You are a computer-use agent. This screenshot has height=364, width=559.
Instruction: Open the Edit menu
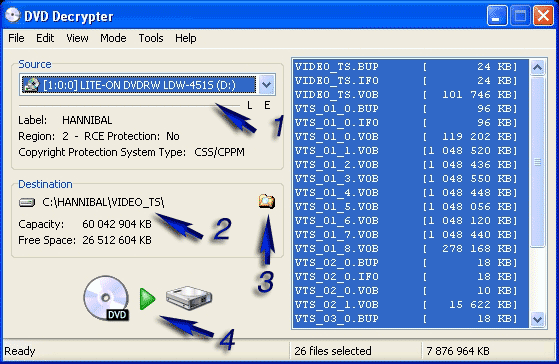pyautogui.click(x=45, y=38)
